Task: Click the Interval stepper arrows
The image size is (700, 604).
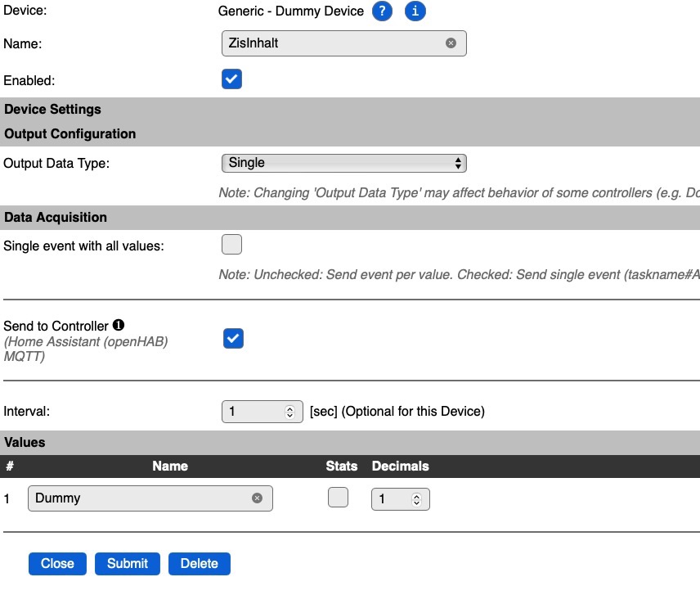Action: (x=290, y=412)
